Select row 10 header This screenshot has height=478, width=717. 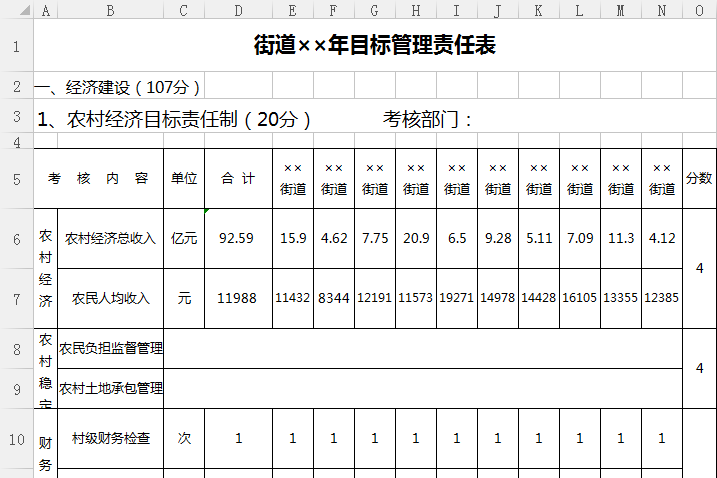[16, 439]
